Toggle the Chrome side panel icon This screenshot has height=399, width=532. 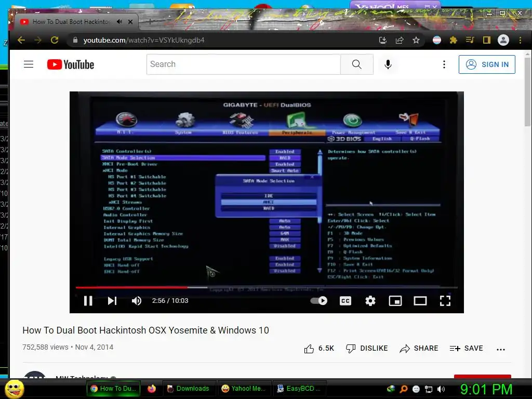pos(486,41)
